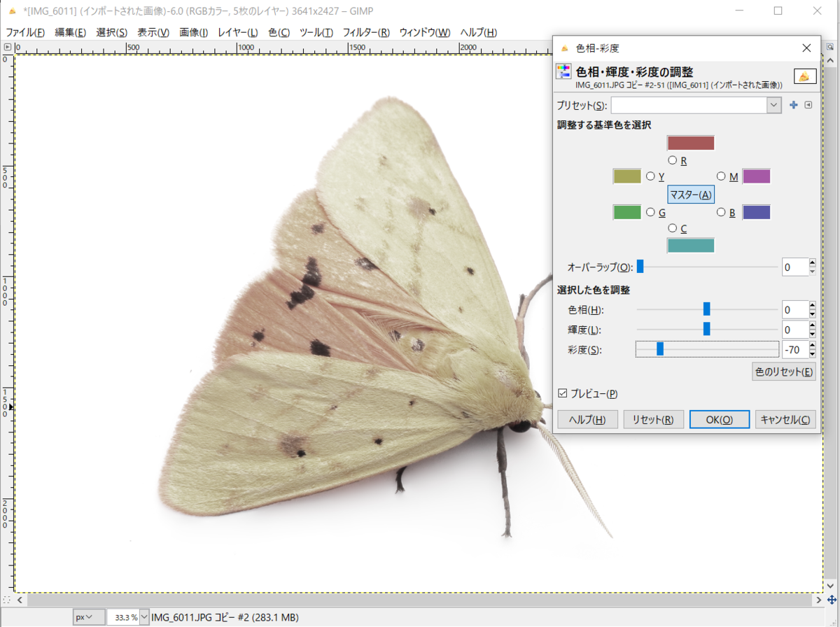Image resolution: width=840 pixels, height=627 pixels.
Task: Decrease the 輝度 value with down arrow
Action: [812, 334]
